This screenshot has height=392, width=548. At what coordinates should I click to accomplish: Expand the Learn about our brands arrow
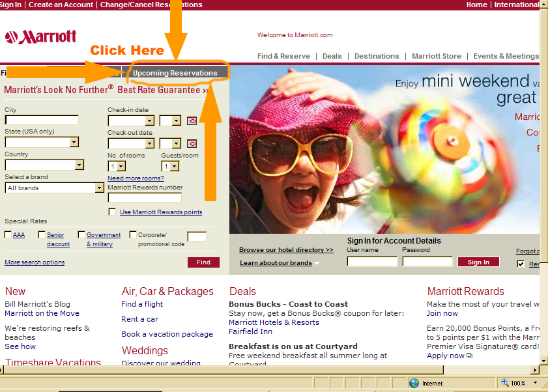[317, 263]
